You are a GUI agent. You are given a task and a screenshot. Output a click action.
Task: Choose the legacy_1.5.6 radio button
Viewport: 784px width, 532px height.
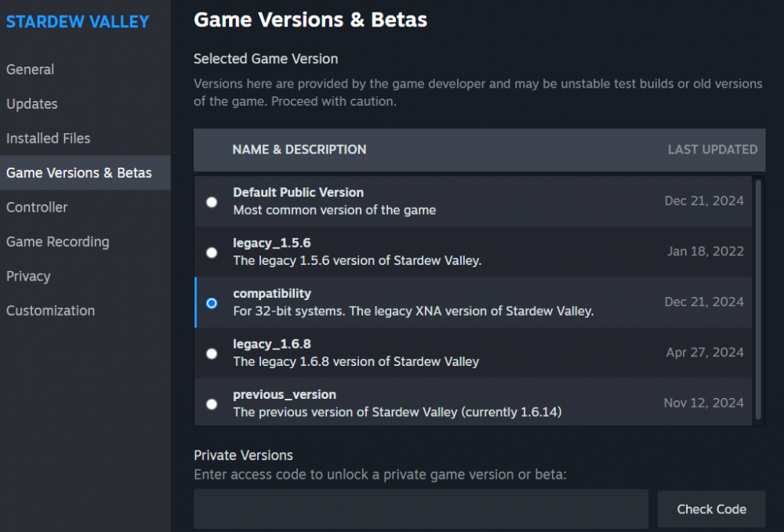point(212,252)
